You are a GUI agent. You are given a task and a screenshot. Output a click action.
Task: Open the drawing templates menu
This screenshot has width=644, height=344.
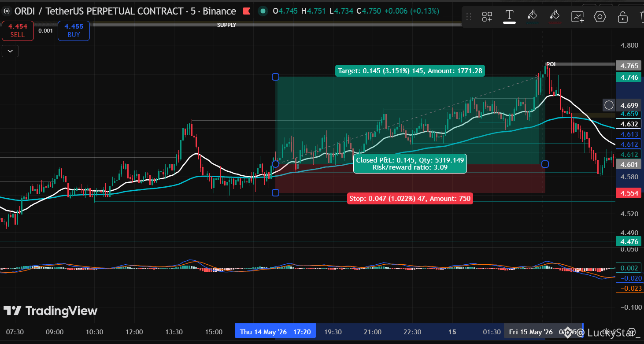[487, 17]
